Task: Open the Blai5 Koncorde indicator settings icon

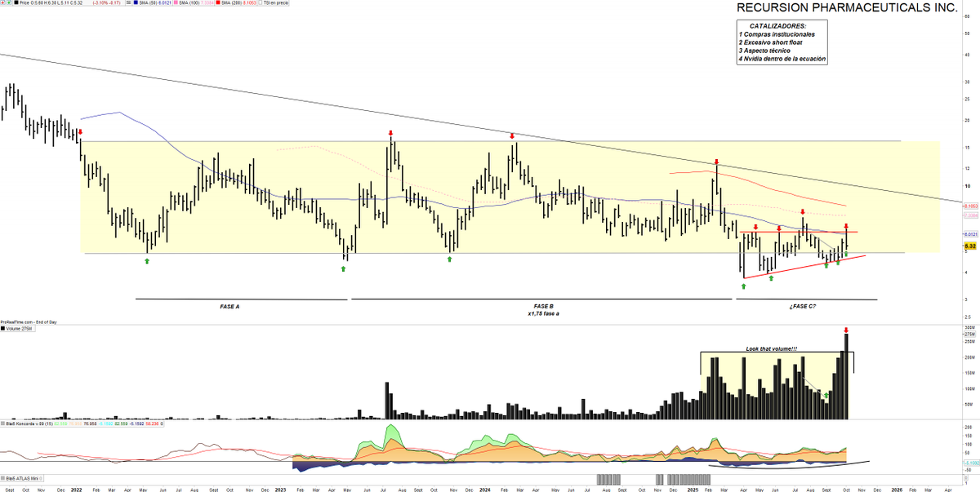Action: point(4,425)
